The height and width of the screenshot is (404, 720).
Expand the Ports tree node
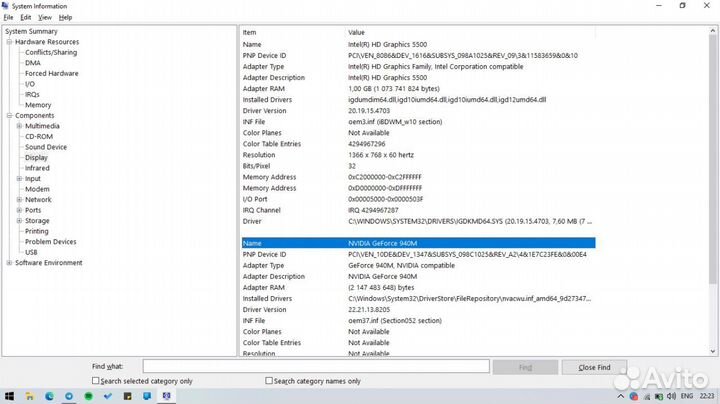(19, 210)
